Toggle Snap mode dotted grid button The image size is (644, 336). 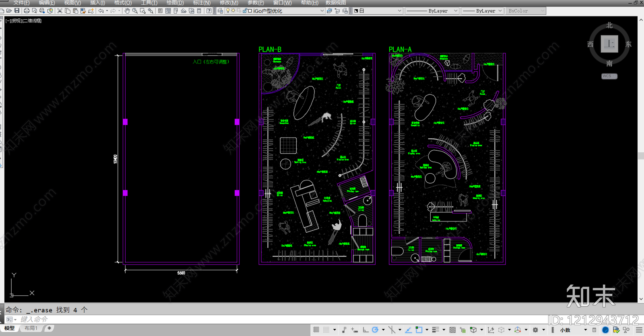326,330
